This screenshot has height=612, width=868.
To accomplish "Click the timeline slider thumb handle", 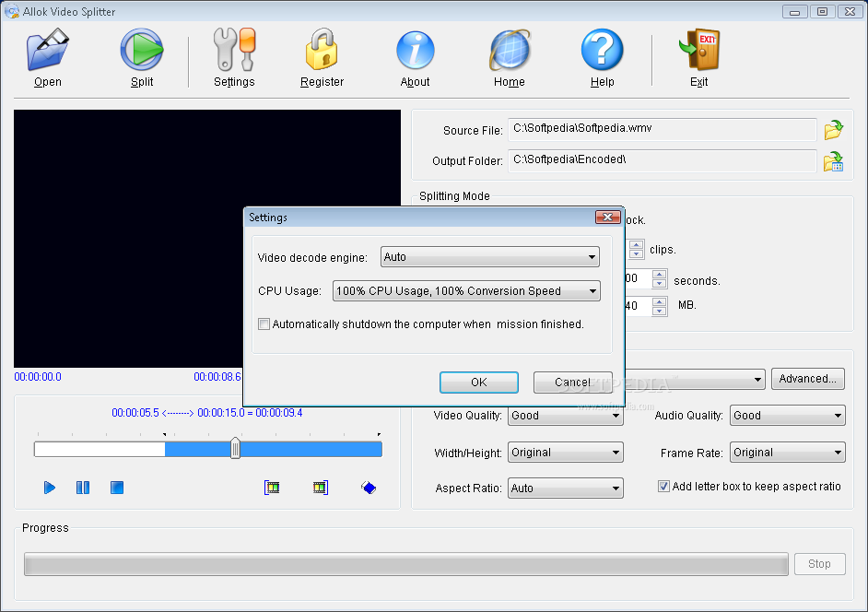I will (235, 448).
